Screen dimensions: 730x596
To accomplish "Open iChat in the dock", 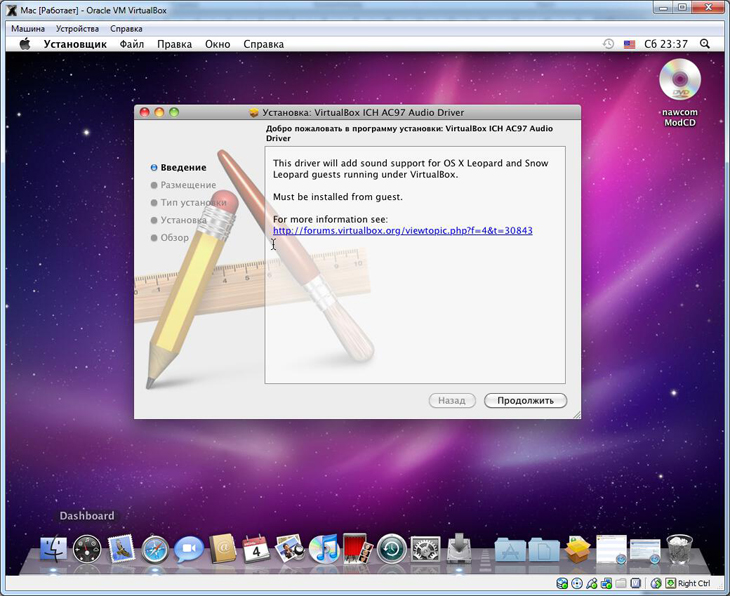I will click(189, 549).
